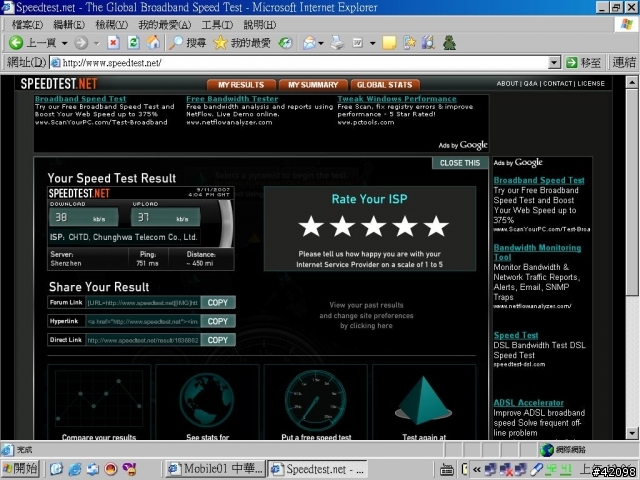Viewport: 640px width, 480px height.
Task: Click the Forum Link text field
Action: click(x=143, y=302)
